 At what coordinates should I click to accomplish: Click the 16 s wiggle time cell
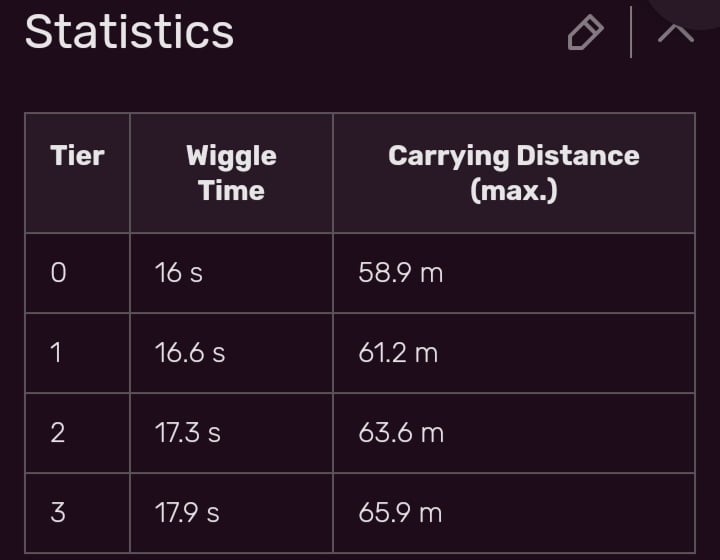(231, 273)
